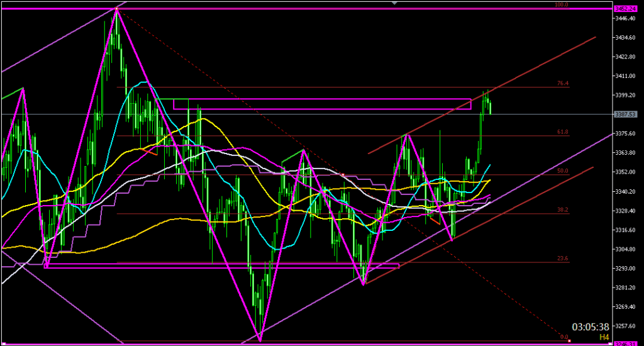Screen dimensions: 644x346
Task: Click the 3269.40 price axis label
Action: (625, 307)
